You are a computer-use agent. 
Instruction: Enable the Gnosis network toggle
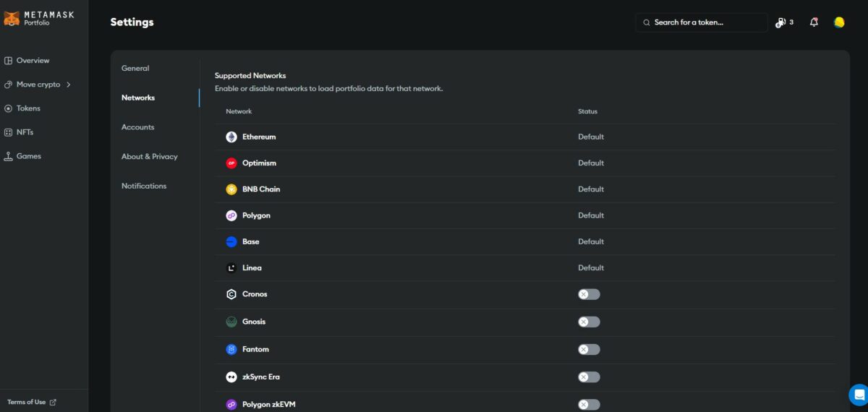[589, 322]
